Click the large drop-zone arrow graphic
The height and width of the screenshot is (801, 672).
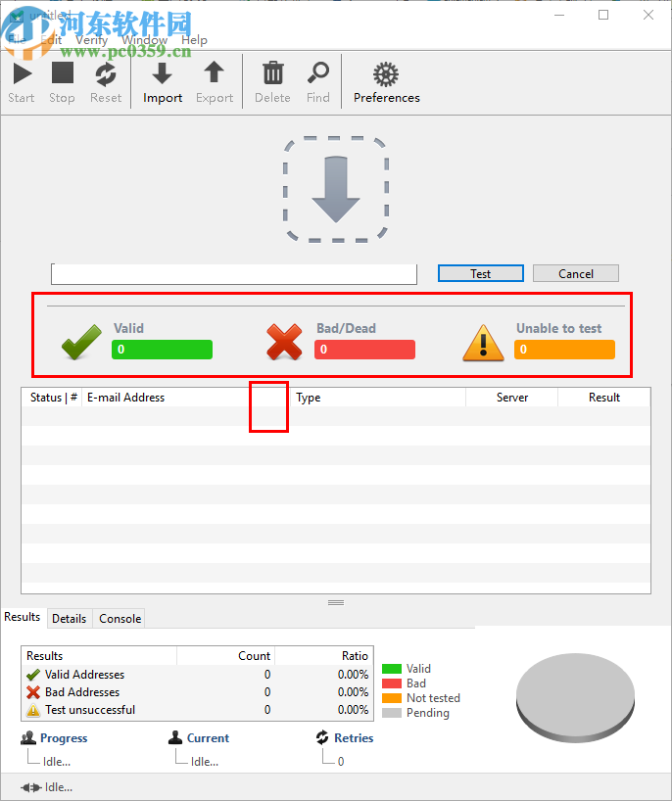coord(336,189)
